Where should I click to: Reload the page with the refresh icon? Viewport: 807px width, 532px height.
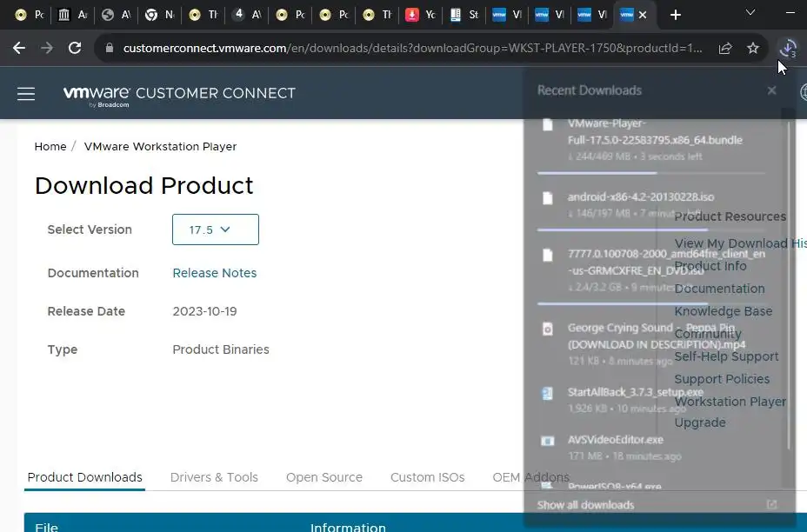(x=75, y=48)
